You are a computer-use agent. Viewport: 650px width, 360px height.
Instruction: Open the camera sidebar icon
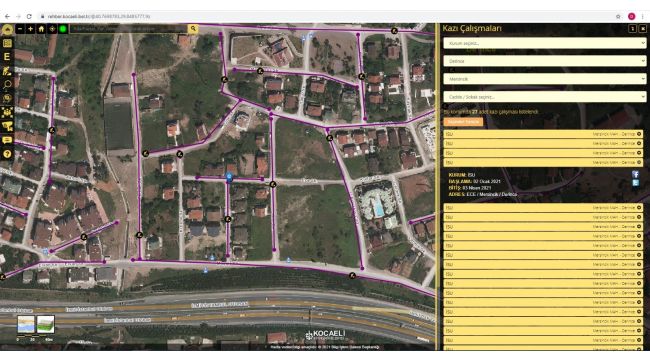[x=7, y=126]
